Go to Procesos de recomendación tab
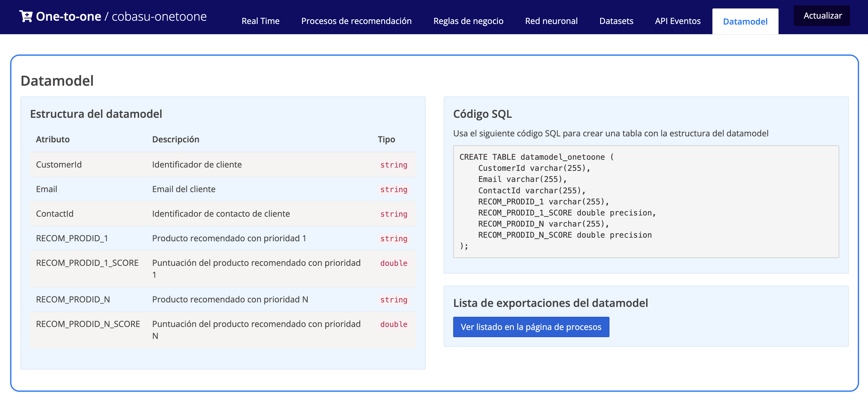Image resolution: width=868 pixels, height=401 pixels. coord(356,21)
